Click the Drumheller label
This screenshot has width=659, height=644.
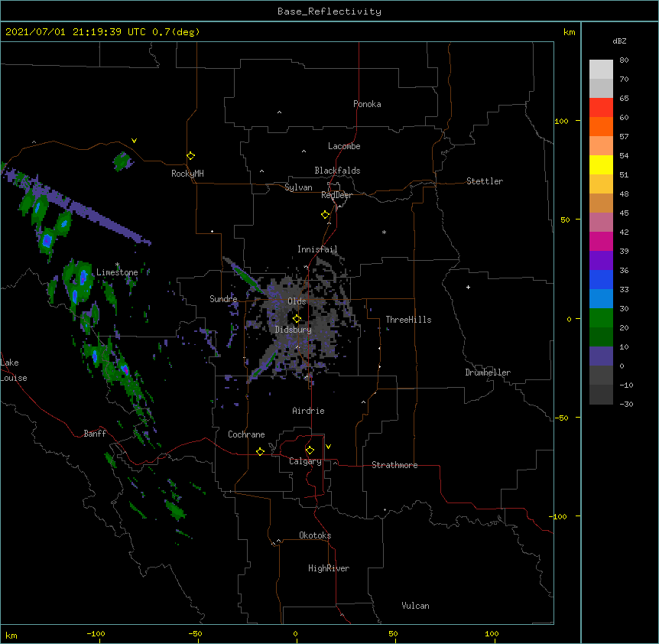pos(488,372)
